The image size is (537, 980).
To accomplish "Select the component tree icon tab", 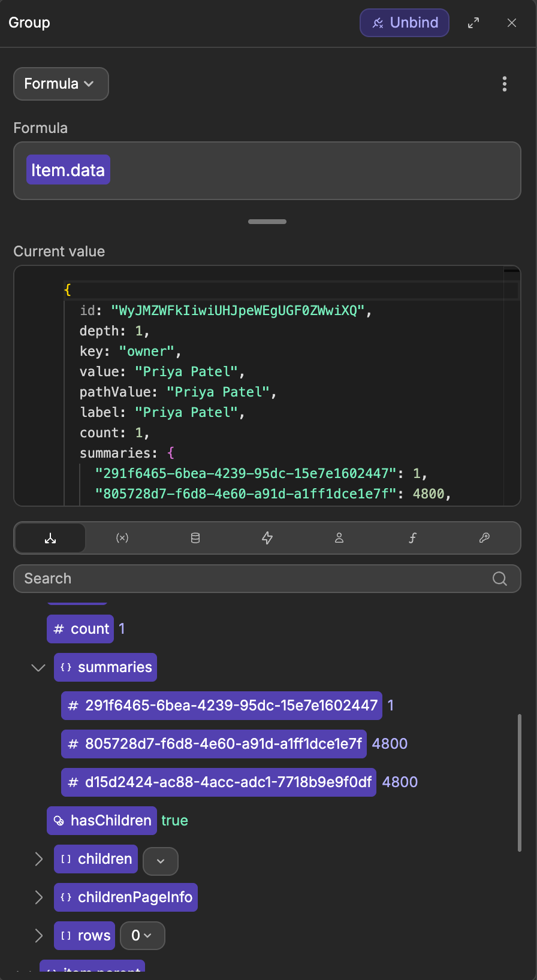I will [x=50, y=538].
